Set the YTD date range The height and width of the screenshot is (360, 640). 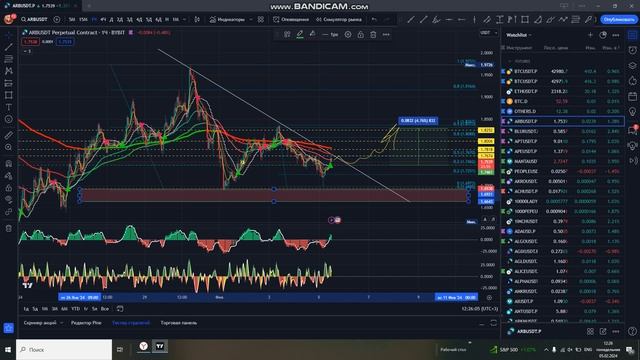pos(76,309)
